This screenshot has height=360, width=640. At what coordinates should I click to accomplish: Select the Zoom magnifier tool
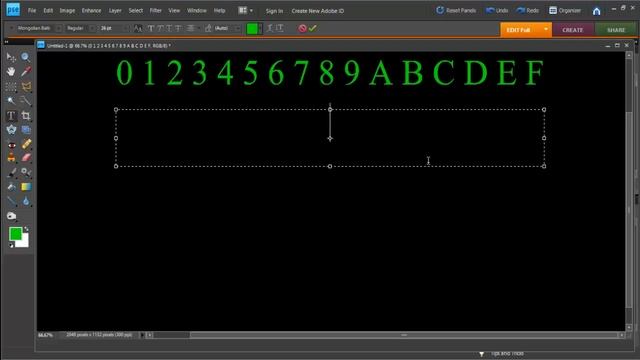(x=26, y=57)
